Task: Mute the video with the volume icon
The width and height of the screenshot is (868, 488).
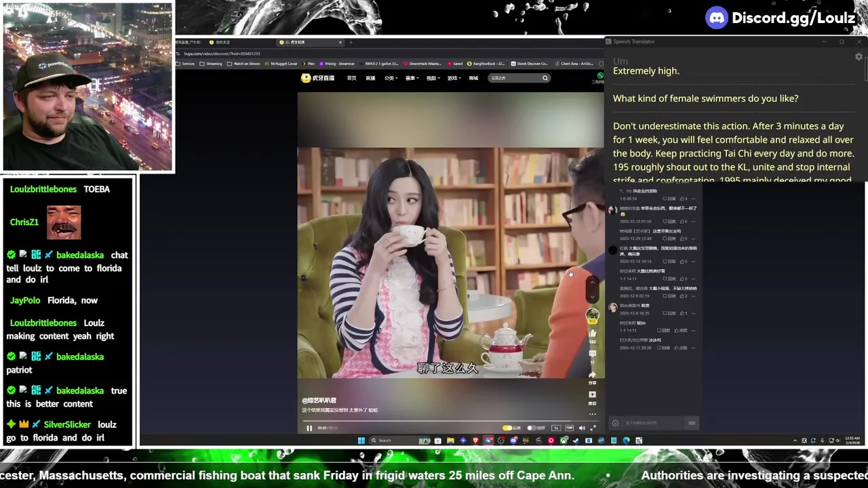Action: click(582, 428)
